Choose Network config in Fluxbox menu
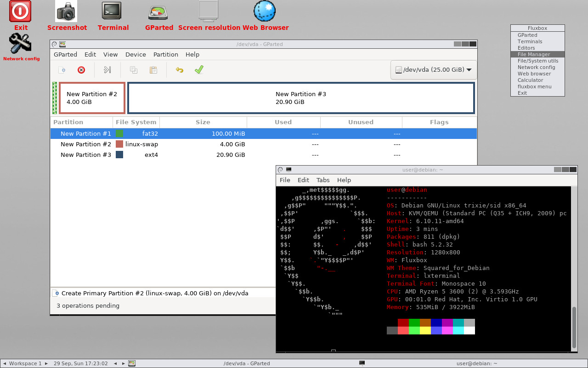Image resolution: width=588 pixels, height=368 pixels. (537, 67)
